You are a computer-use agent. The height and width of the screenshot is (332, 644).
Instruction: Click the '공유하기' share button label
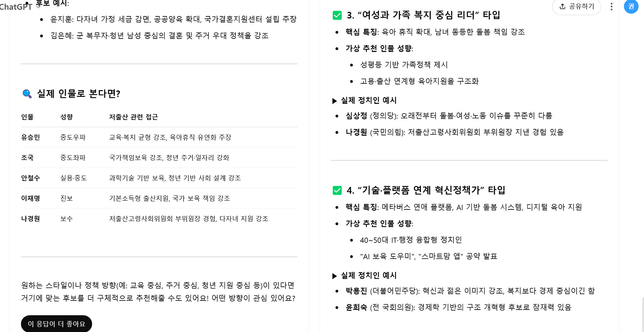point(582,6)
